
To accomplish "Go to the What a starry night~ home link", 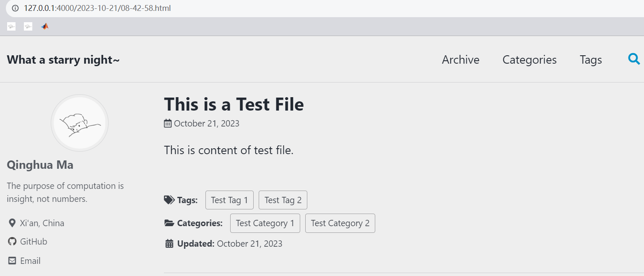I will [x=63, y=60].
